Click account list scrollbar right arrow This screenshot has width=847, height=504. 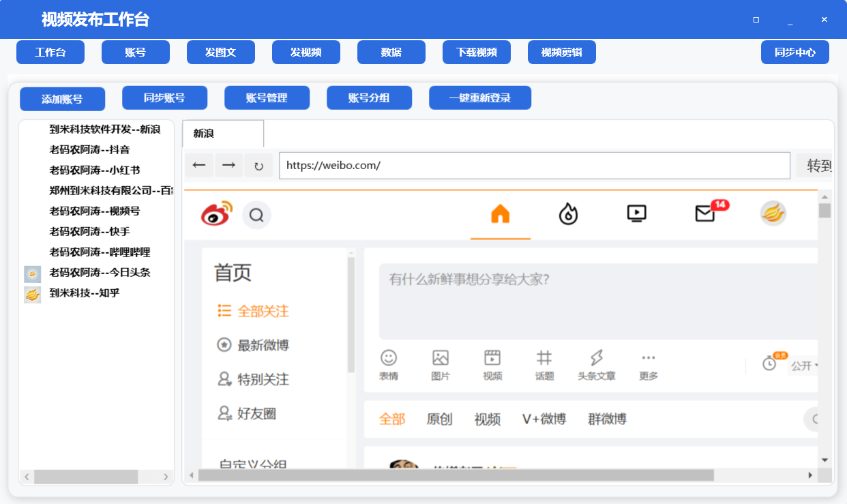click(166, 477)
